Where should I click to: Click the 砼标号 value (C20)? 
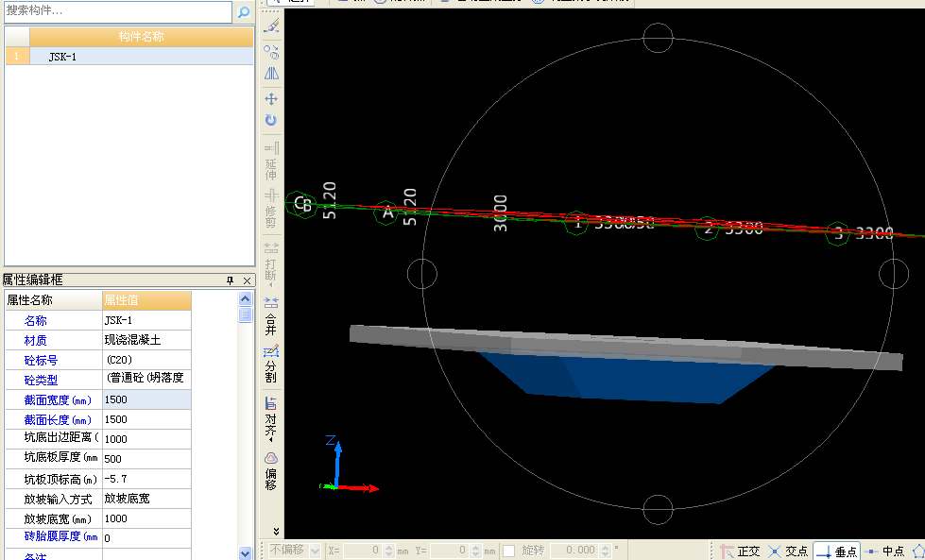146,360
